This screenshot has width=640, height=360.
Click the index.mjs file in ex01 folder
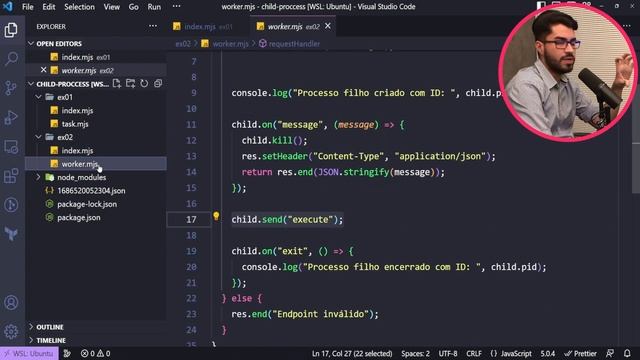coord(96,111)
